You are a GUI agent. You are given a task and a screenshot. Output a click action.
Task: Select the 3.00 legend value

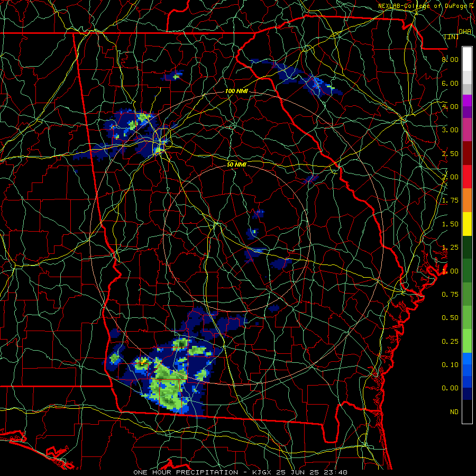tap(450, 130)
